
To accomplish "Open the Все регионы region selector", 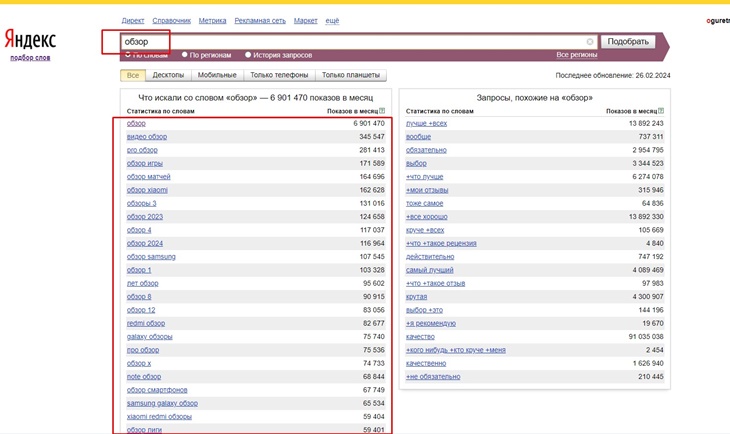I will point(576,55).
